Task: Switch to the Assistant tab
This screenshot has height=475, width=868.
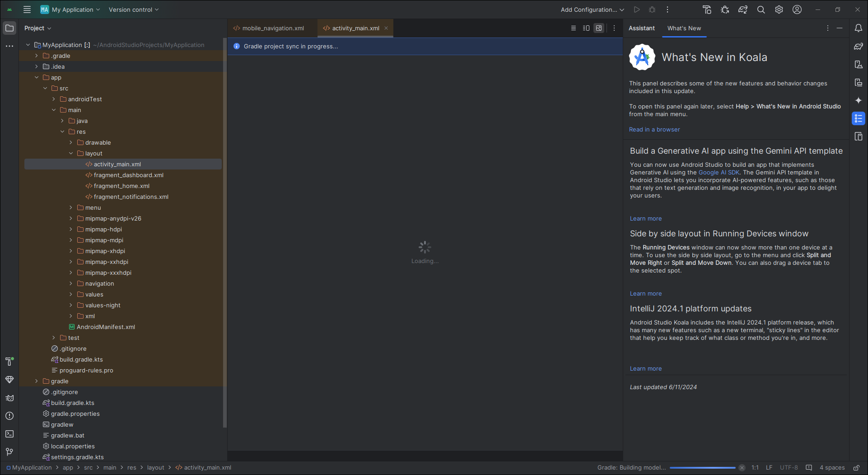Action: point(641,28)
